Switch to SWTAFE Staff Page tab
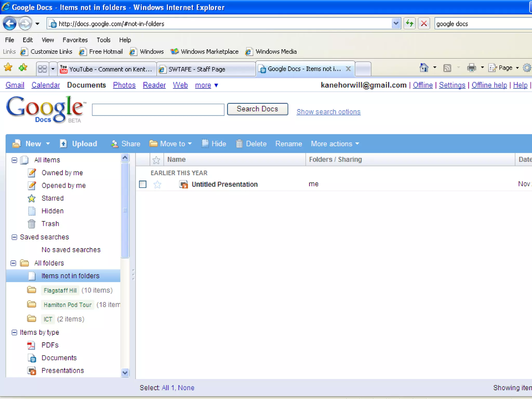This screenshot has width=532, height=399. click(x=206, y=69)
